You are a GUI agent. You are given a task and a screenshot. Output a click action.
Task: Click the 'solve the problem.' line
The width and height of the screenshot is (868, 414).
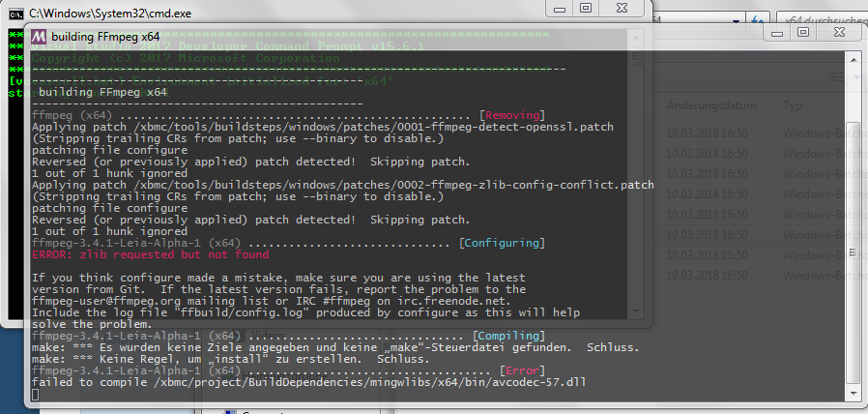click(x=91, y=324)
